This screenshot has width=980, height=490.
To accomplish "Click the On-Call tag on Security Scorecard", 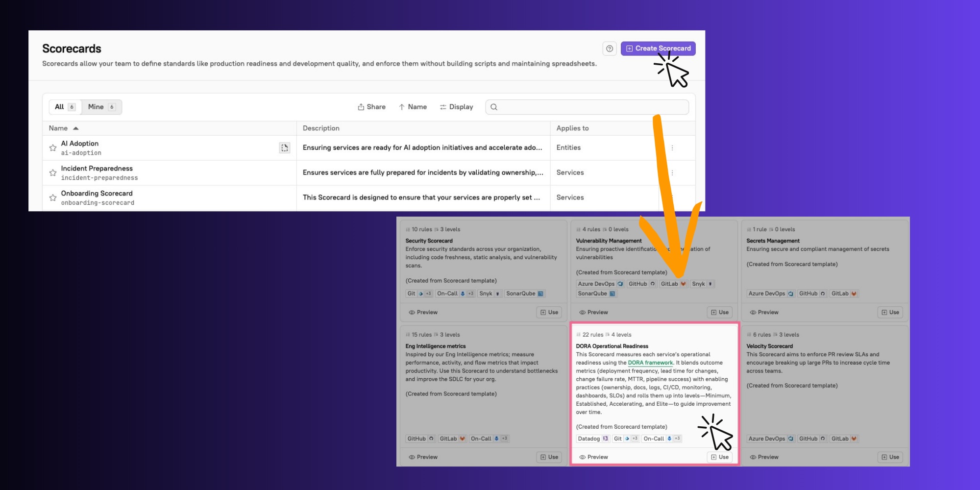I will tap(455, 294).
